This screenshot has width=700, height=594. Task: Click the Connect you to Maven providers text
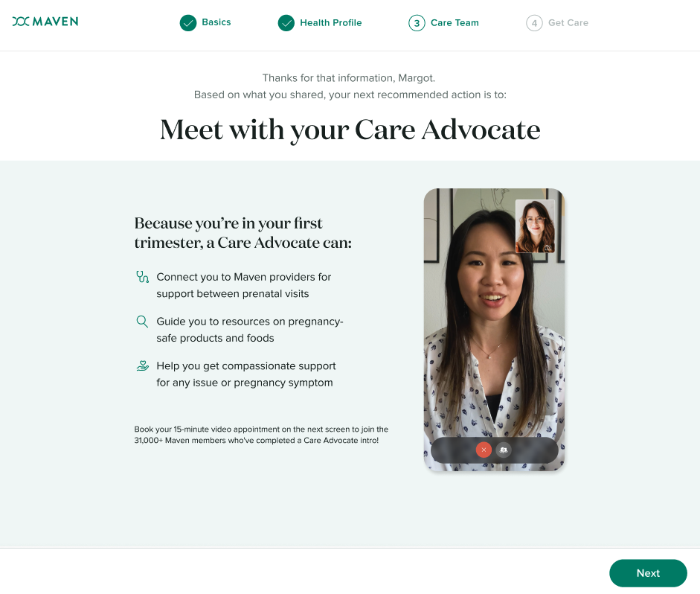(x=244, y=285)
